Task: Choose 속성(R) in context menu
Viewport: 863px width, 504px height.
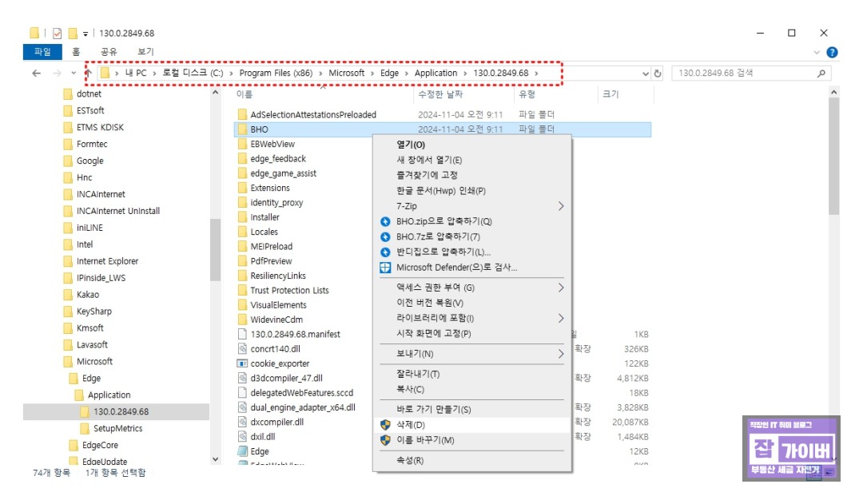Action: 472,461
